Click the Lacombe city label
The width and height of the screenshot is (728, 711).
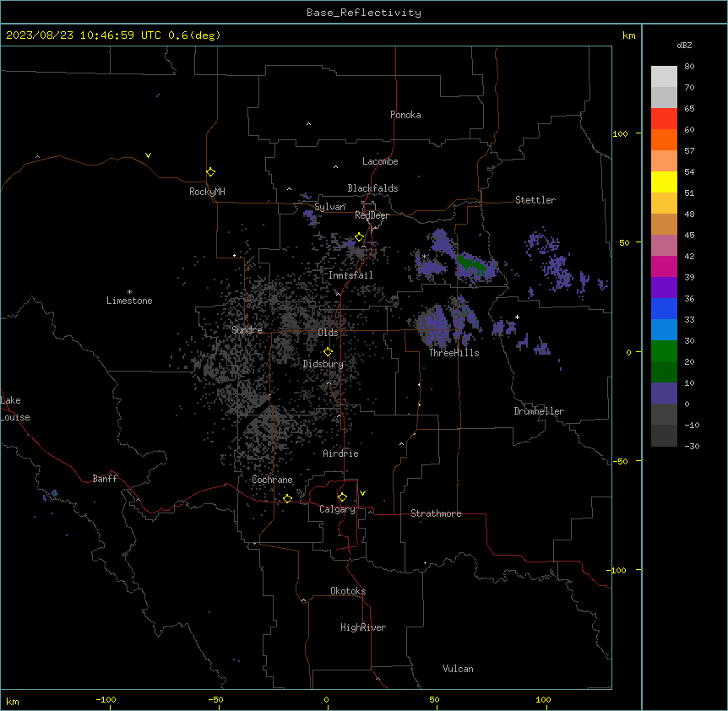380,161
